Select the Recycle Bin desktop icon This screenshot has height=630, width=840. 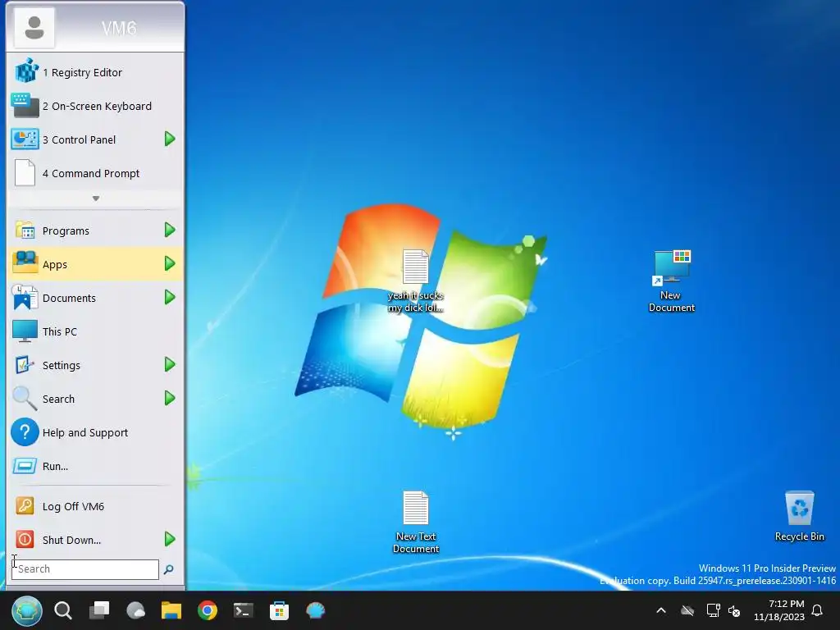point(799,517)
